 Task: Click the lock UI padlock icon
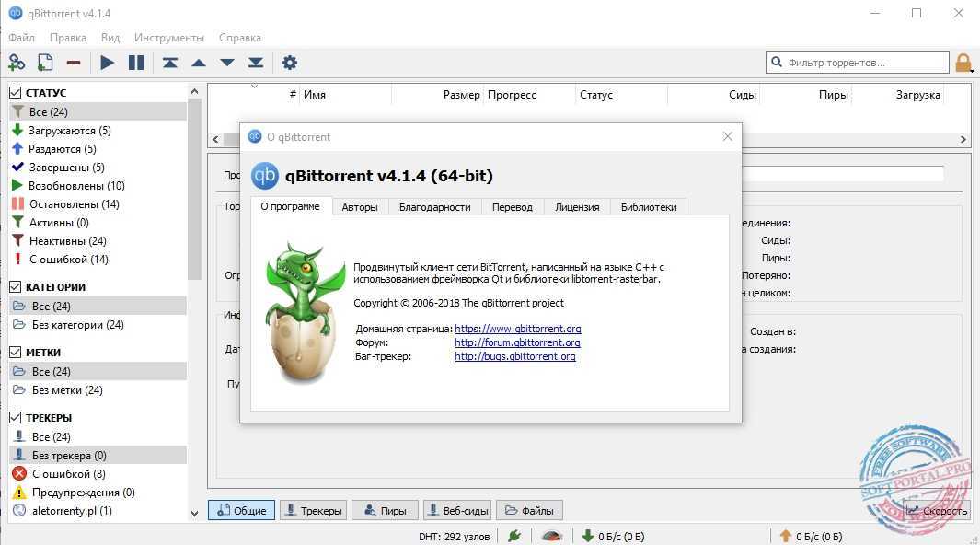(x=963, y=63)
